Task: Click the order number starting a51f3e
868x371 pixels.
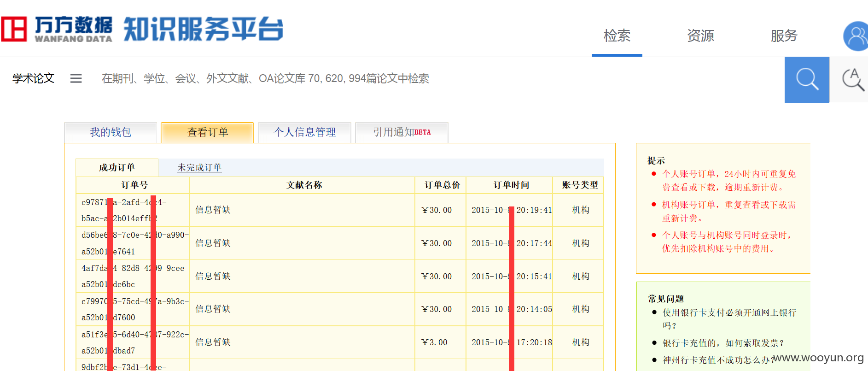Action: point(135,342)
